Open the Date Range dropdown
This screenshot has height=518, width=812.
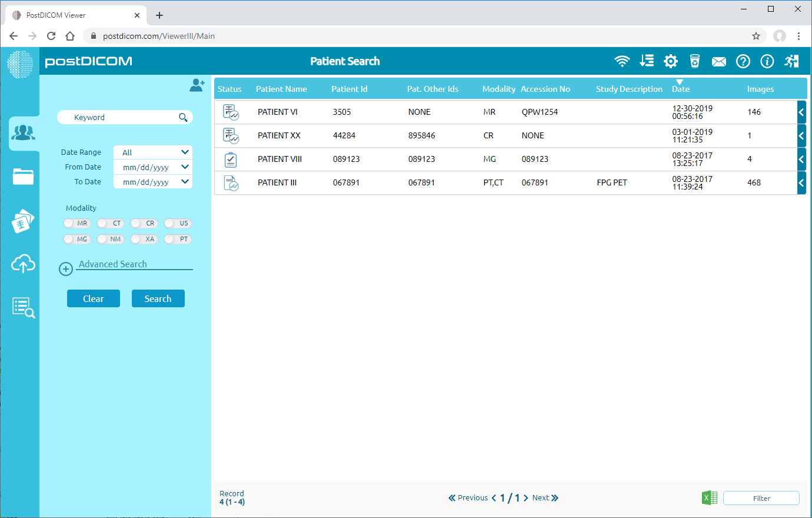(153, 152)
